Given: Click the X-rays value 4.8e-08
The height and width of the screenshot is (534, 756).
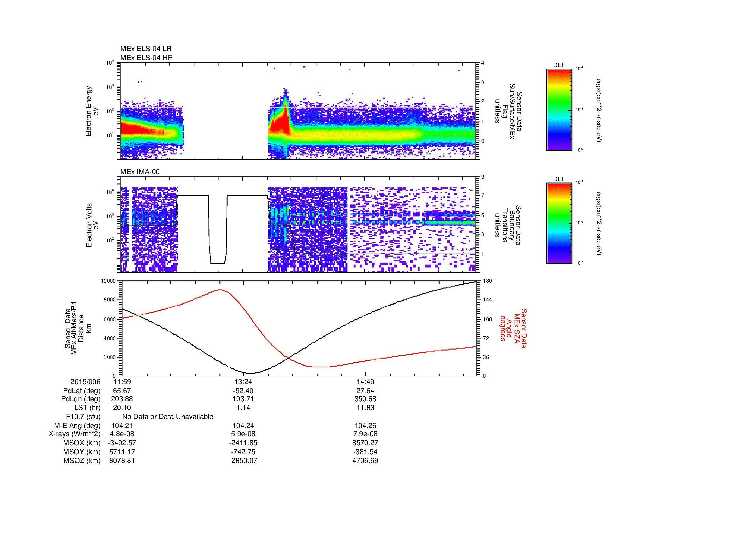Looking at the screenshot, I should pyautogui.click(x=122, y=434).
